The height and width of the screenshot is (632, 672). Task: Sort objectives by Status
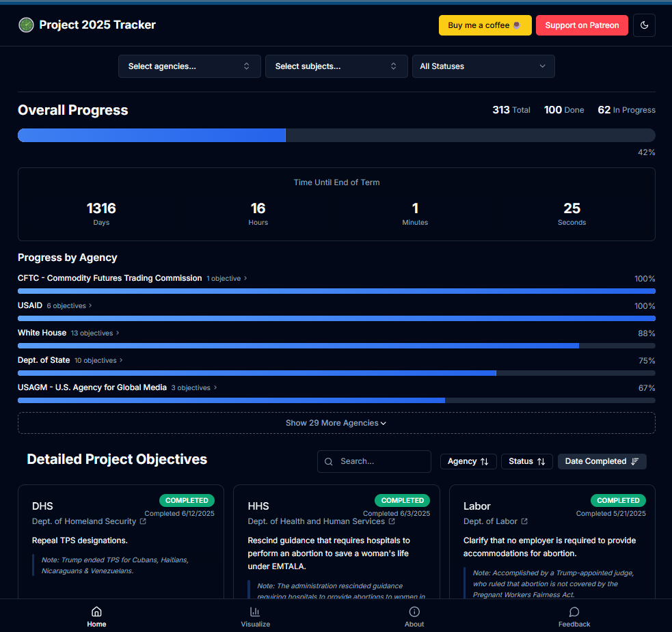coord(526,461)
